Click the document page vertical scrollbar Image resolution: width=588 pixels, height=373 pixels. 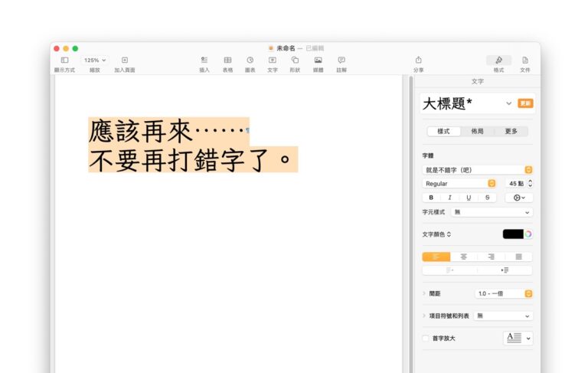click(x=411, y=224)
